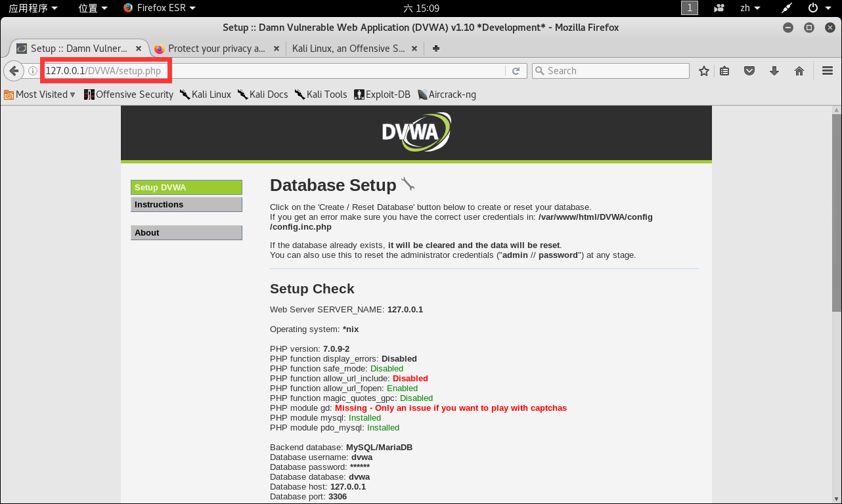The image size is (842, 504).
Task: Save the page to Pocket
Action: [749, 70]
